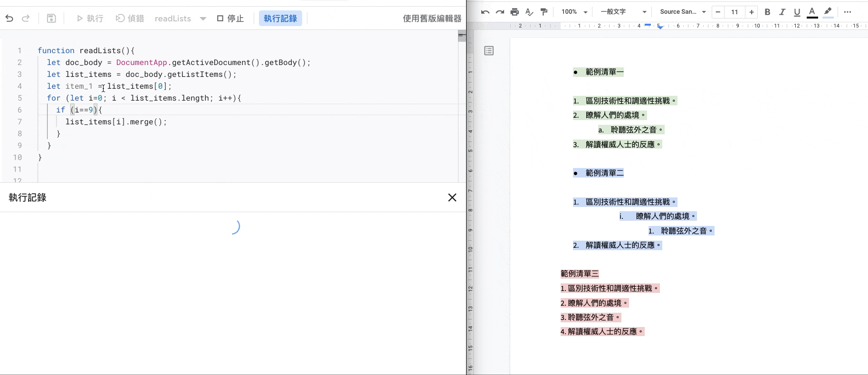Click '範例清單一' bullet in document

[x=598, y=72]
